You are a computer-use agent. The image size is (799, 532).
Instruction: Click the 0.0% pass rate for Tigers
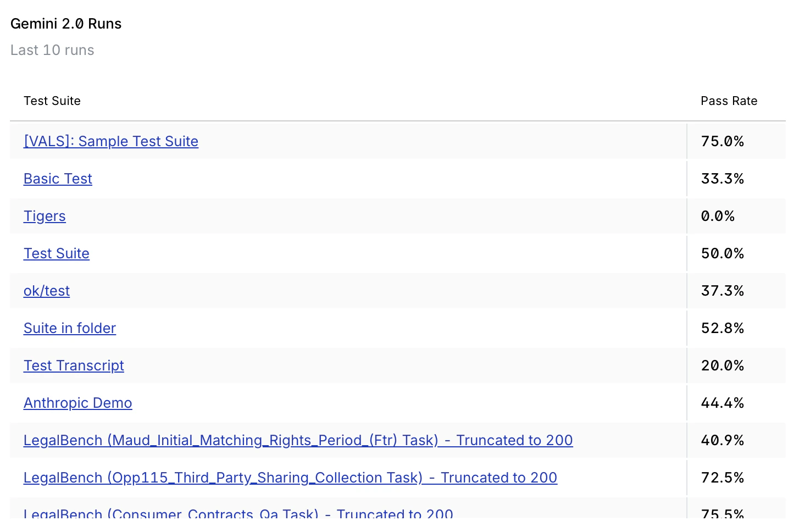[x=718, y=216]
